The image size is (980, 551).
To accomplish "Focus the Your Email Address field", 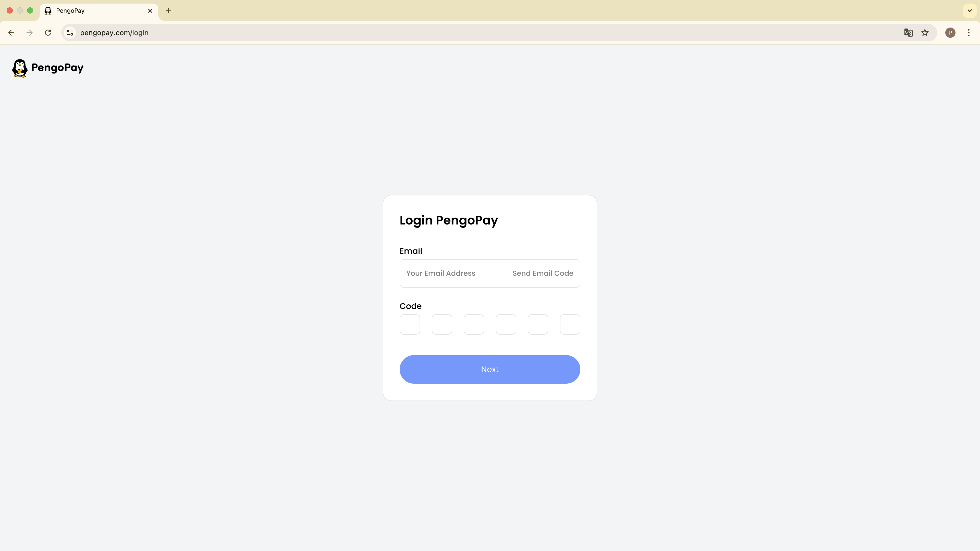I will (x=453, y=273).
